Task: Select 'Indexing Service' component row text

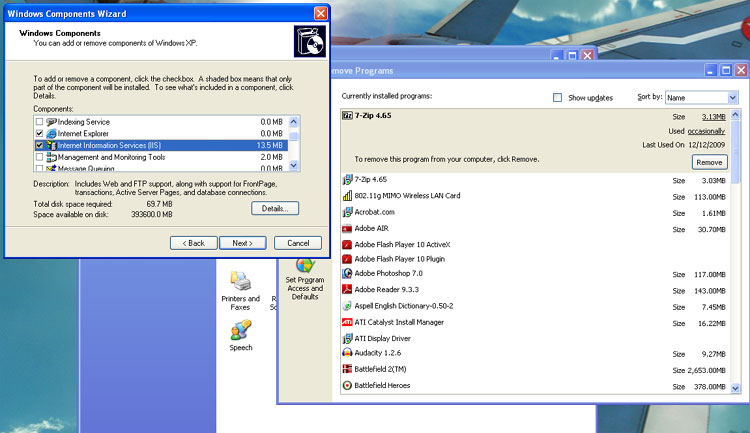Action: (x=84, y=122)
